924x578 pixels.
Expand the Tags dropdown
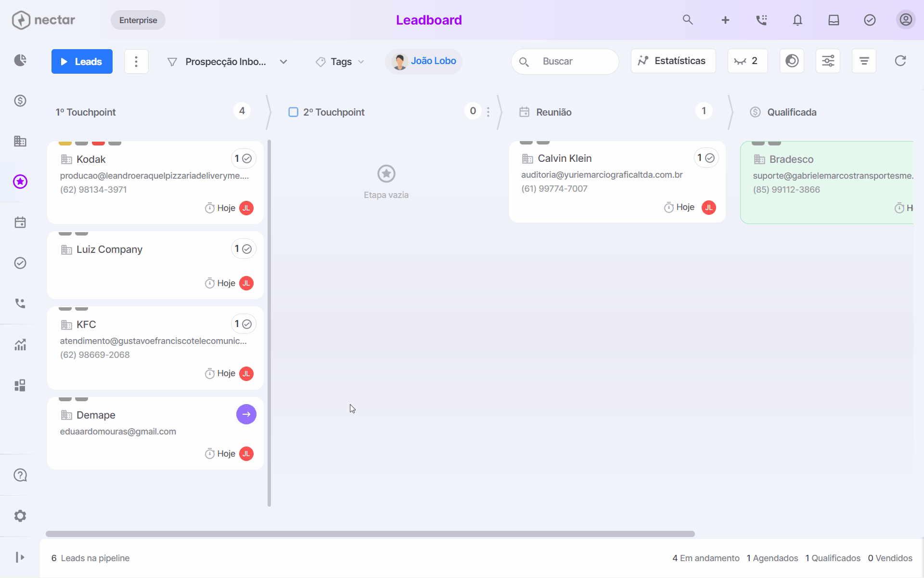(x=340, y=62)
